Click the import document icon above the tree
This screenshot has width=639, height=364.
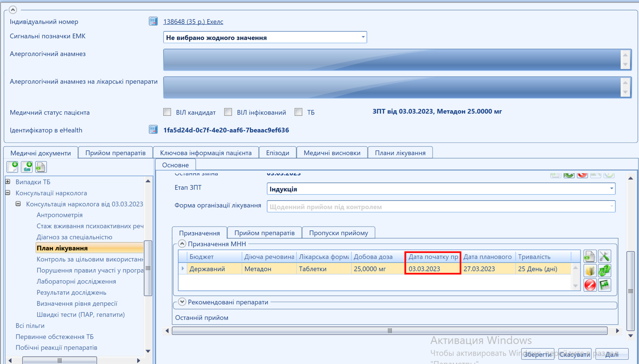(41, 167)
